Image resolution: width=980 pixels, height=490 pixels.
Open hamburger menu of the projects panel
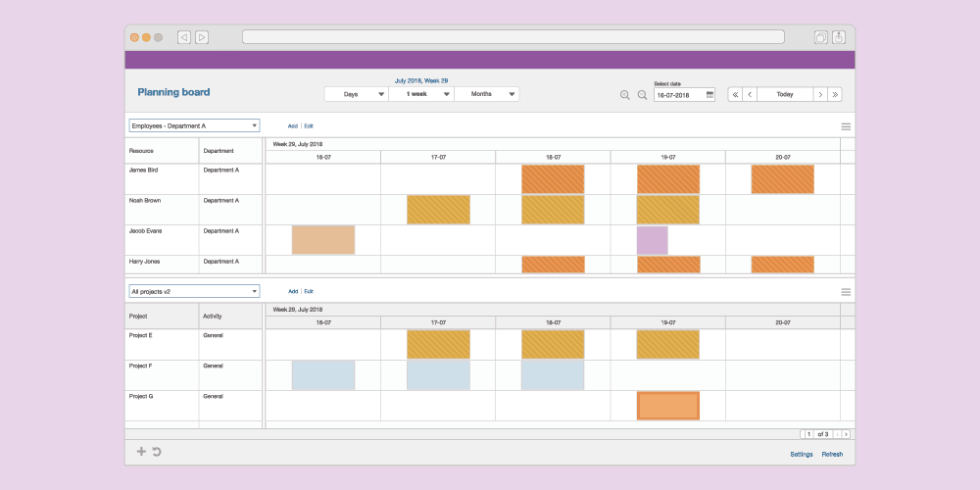pyautogui.click(x=846, y=292)
